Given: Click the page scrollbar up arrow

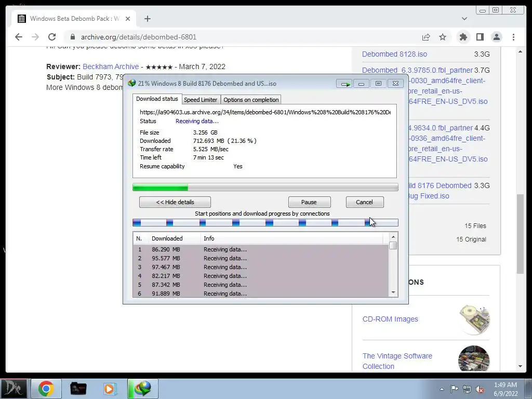Looking at the screenshot, I should coord(521,51).
